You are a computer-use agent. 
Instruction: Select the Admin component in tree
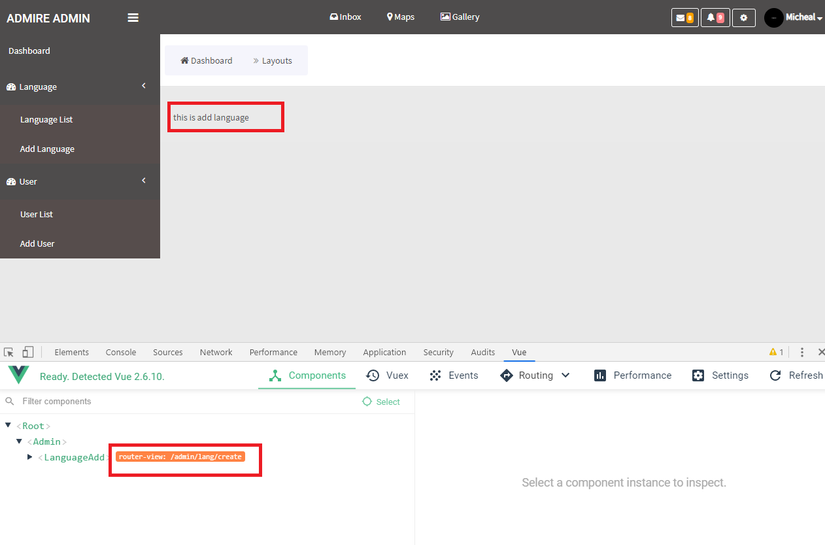click(x=47, y=442)
